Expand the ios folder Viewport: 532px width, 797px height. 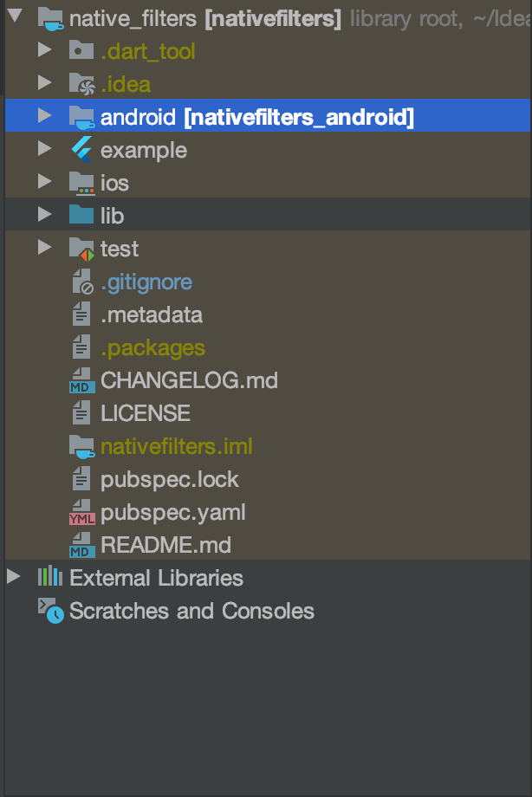tap(44, 183)
